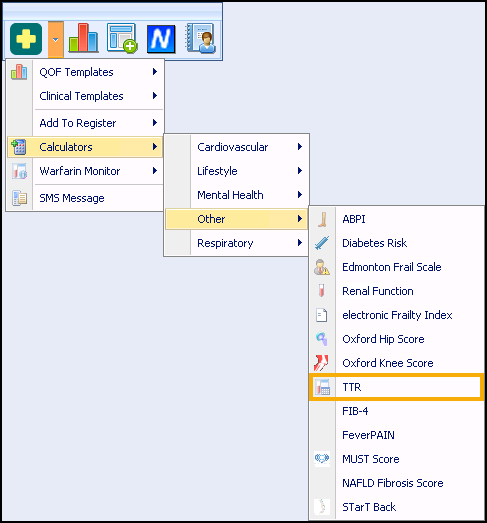This screenshot has width=487, height=523.
Task: Click the patient notebook toolbar icon
Action: [200, 38]
